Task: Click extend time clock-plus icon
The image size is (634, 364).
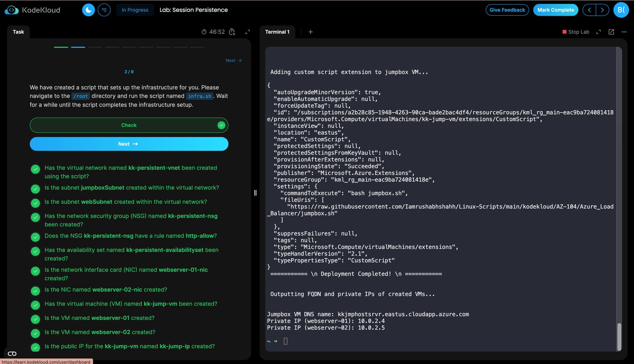Action: 232,32
